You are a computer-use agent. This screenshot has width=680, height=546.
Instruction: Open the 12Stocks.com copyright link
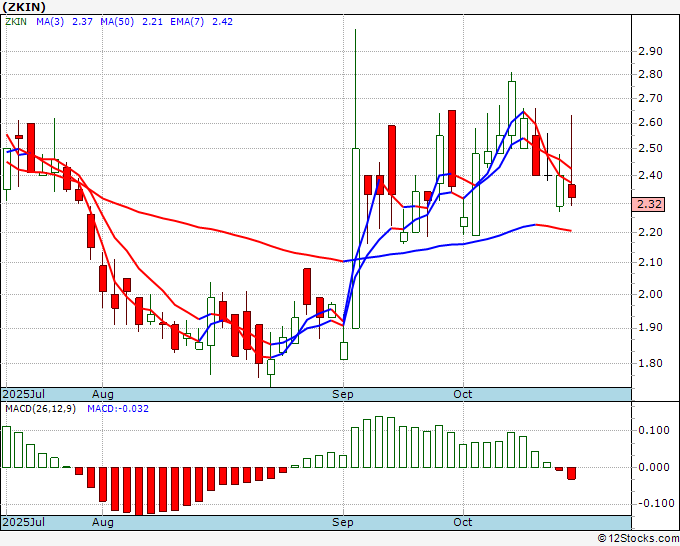pyautogui.click(x=638, y=539)
